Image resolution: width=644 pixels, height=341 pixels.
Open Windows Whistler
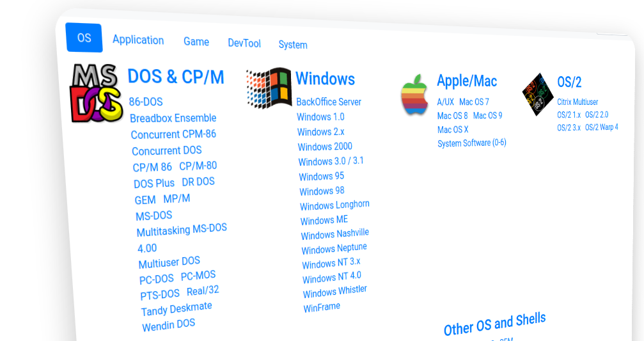point(335,292)
